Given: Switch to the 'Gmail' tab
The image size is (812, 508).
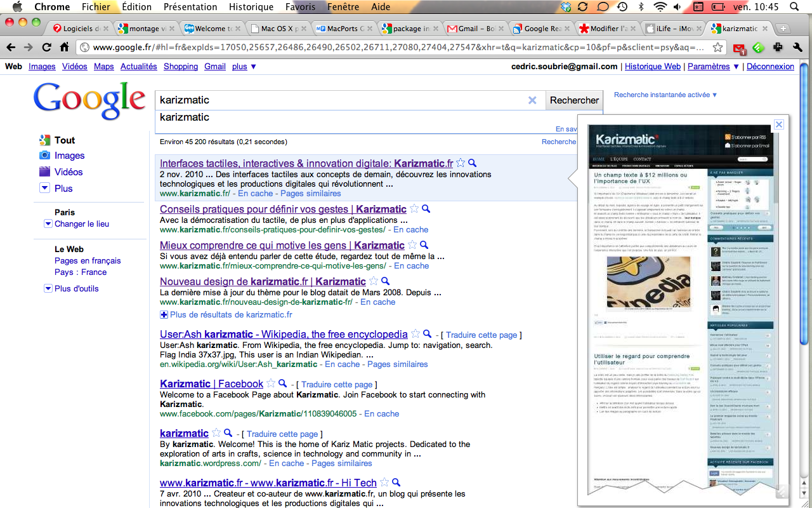Looking at the screenshot, I should coord(476,29).
